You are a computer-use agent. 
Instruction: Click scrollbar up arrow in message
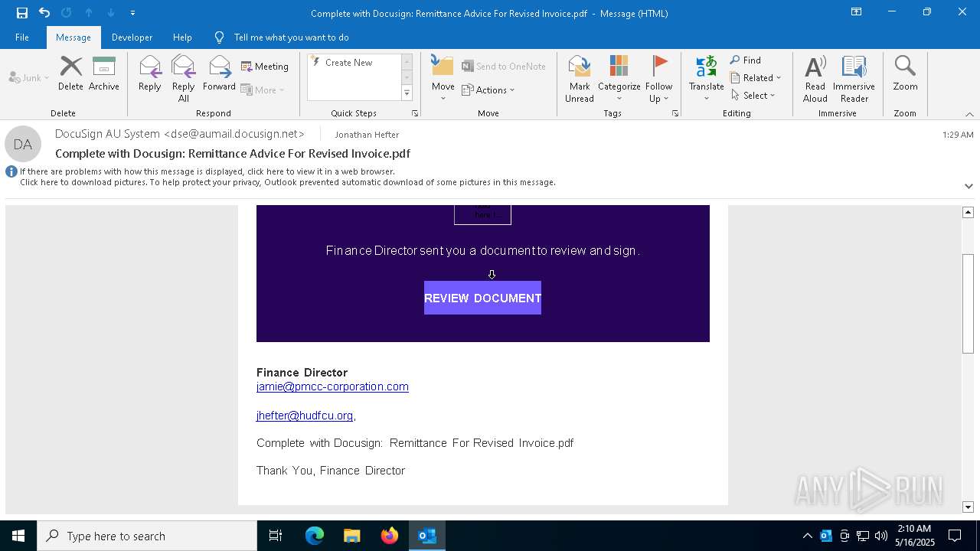(969, 212)
